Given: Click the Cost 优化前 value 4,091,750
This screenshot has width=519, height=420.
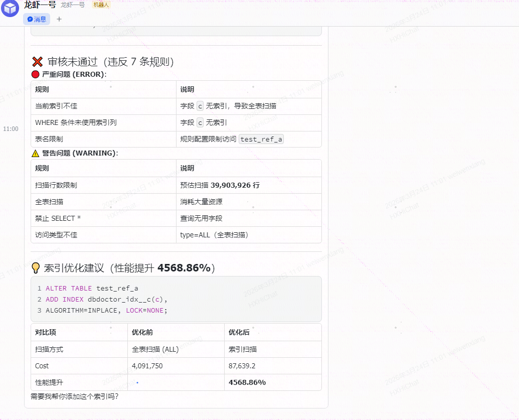Looking at the screenshot, I should point(147,366).
